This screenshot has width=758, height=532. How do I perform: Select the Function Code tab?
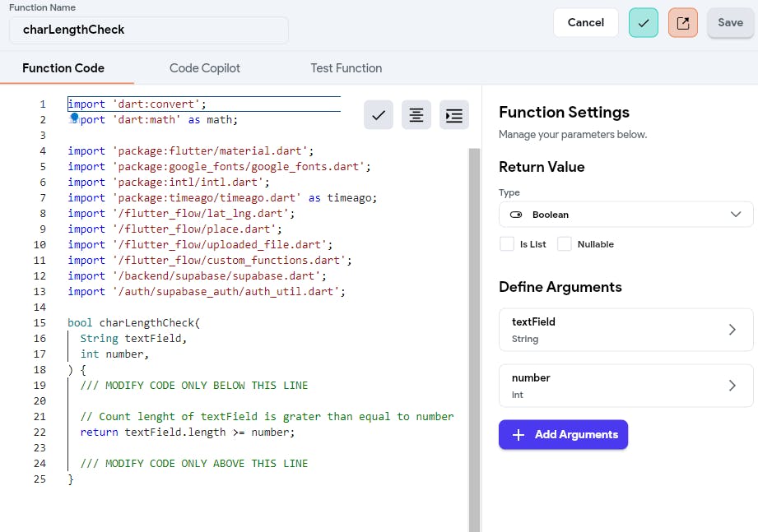coord(63,68)
